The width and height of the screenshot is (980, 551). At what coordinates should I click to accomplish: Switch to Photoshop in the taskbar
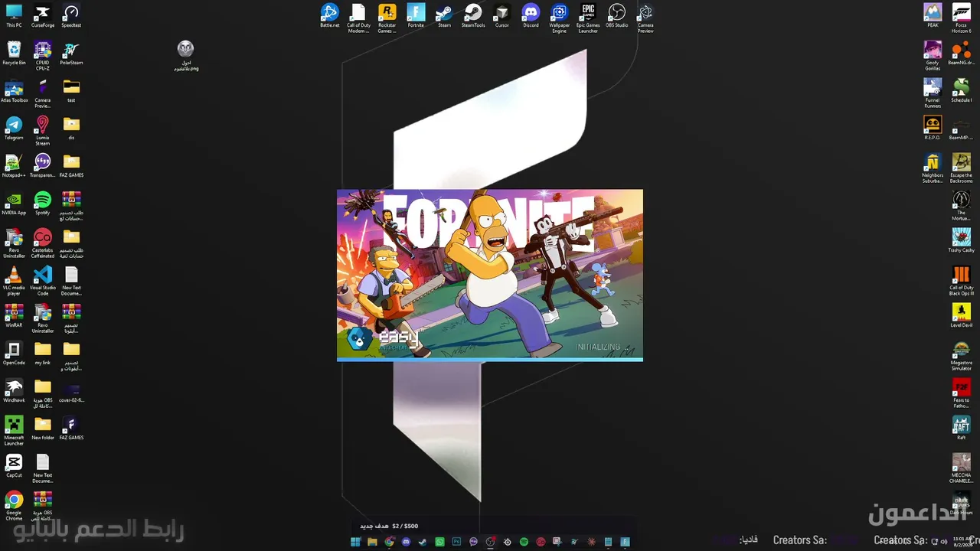456,542
